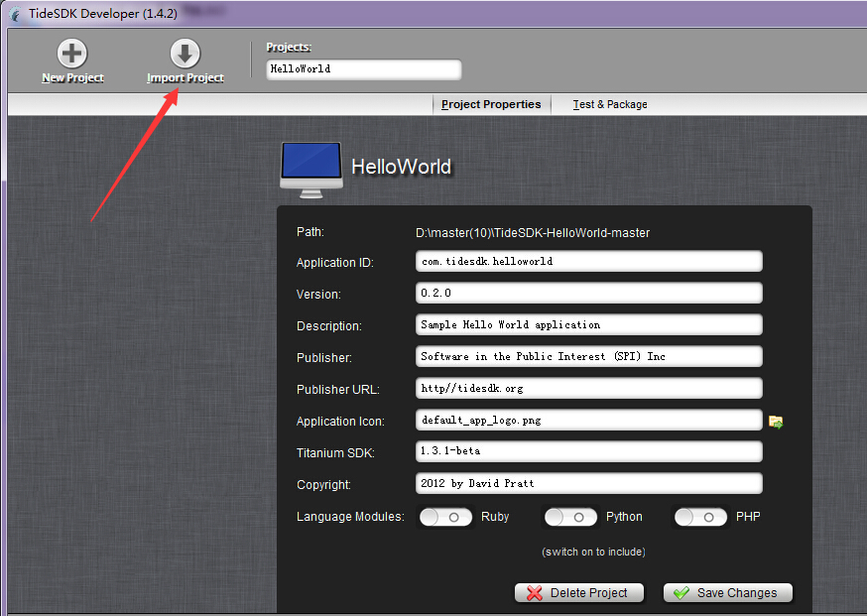Image resolution: width=867 pixels, height=616 pixels.
Task: Switch to the Project Properties tab
Action: pyautogui.click(x=491, y=104)
